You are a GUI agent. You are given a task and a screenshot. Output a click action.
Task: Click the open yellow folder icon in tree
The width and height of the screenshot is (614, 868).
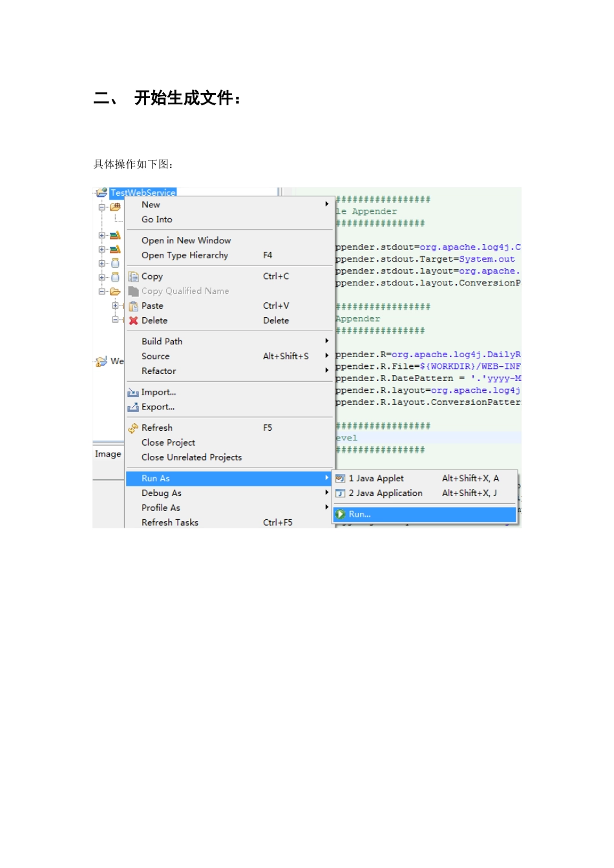(x=115, y=291)
